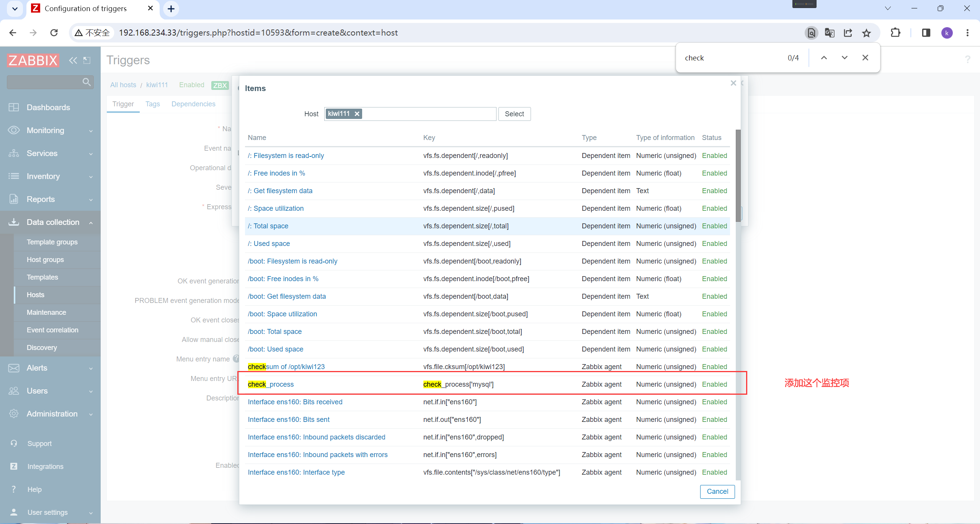The height and width of the screenshot is (524, 980).
Task: Open kiwi111 breadcrumb link
Action: click(x=157, y=85)
